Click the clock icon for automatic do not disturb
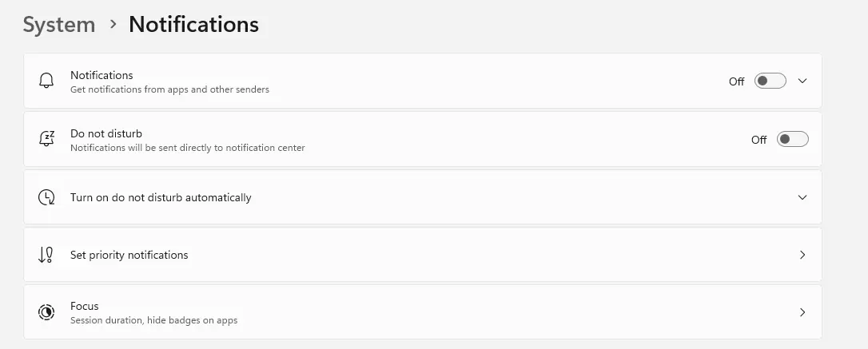Screen dimensions: 868x349 click(x=46, y=197)
